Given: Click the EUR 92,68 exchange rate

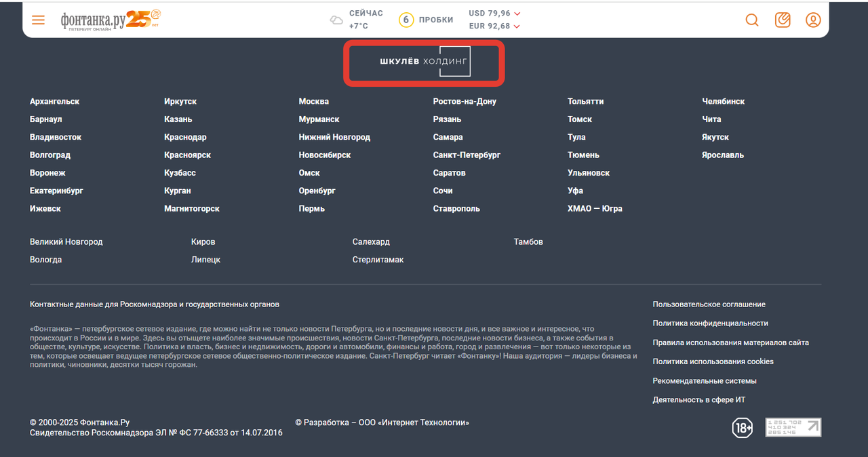Looking at the screenshot, I should pyautogui.click(x=494, y=26).
